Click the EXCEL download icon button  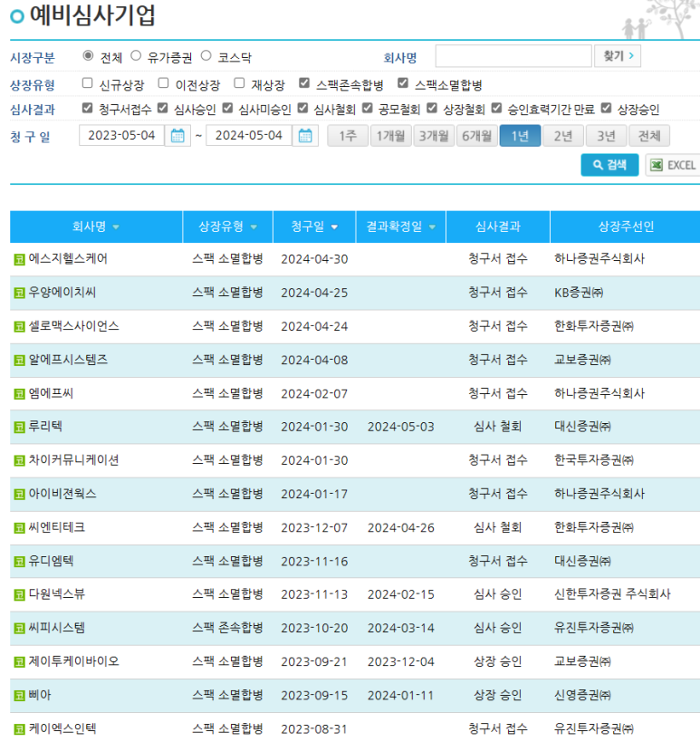point(673,165)
